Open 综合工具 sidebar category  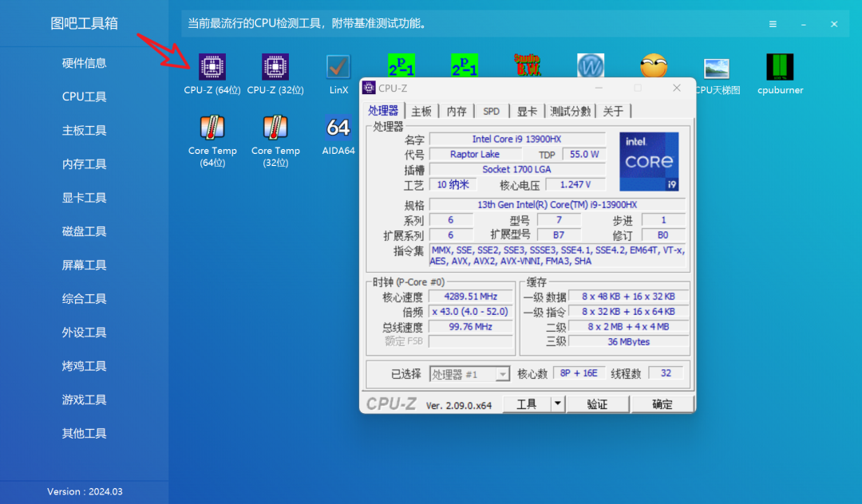coord(84,299)
